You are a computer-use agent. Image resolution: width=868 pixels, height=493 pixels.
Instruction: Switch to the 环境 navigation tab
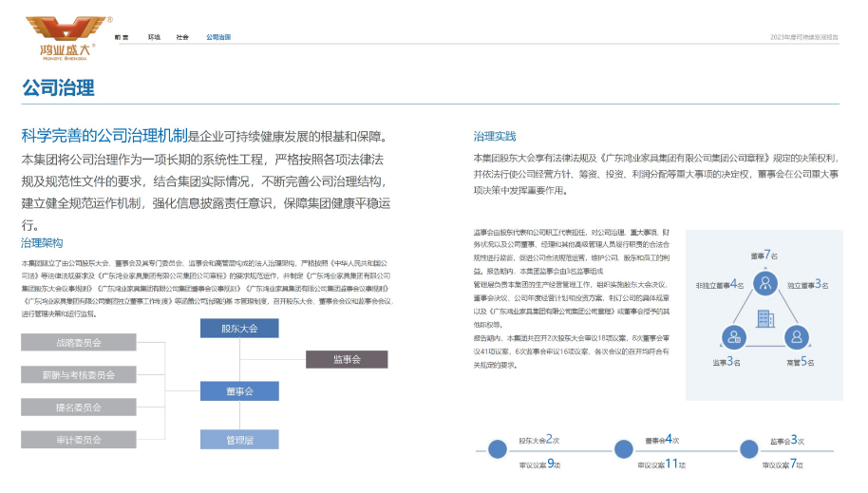(x=154, y=37)
